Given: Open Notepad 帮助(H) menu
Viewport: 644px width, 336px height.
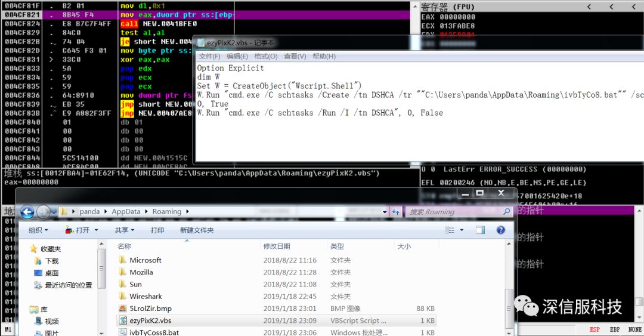Looking at the screenshot, I should coord(324,56).
